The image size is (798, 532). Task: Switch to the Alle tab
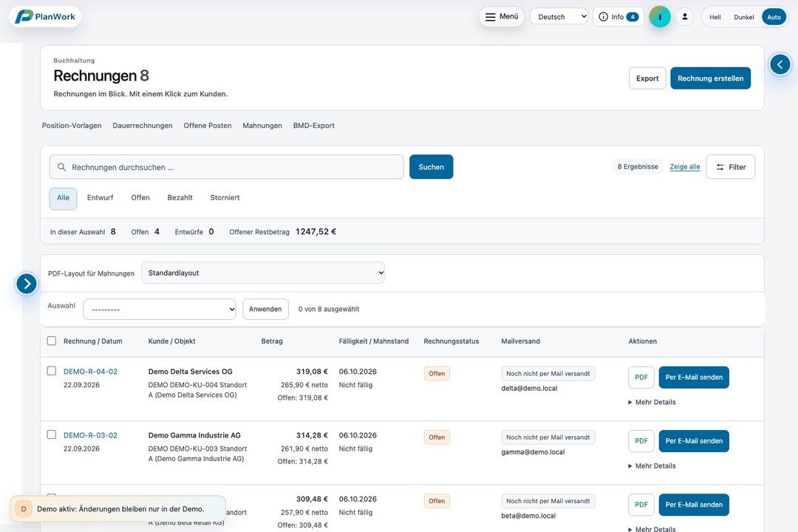[x=63, y=198]
